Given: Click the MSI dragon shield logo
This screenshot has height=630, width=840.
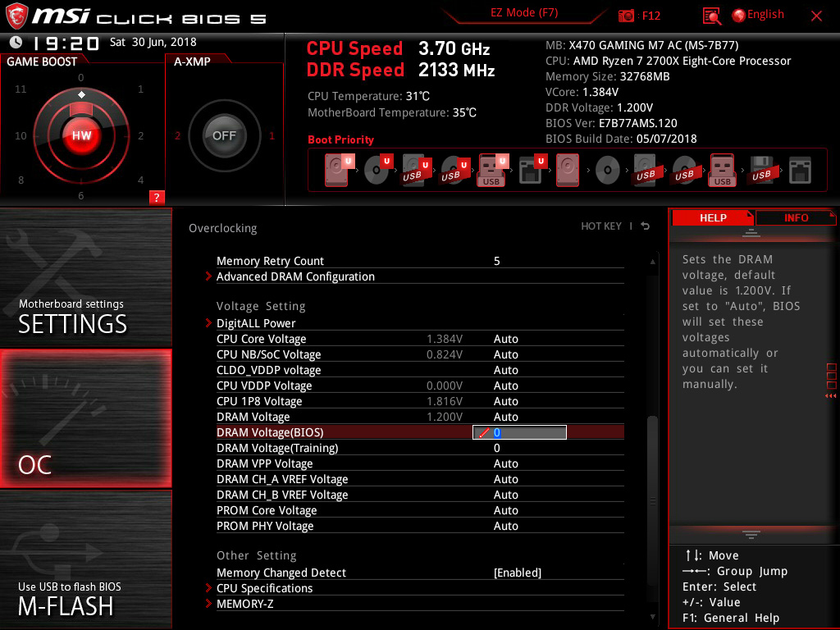Looking at the screenshot, I should [16, 16].
